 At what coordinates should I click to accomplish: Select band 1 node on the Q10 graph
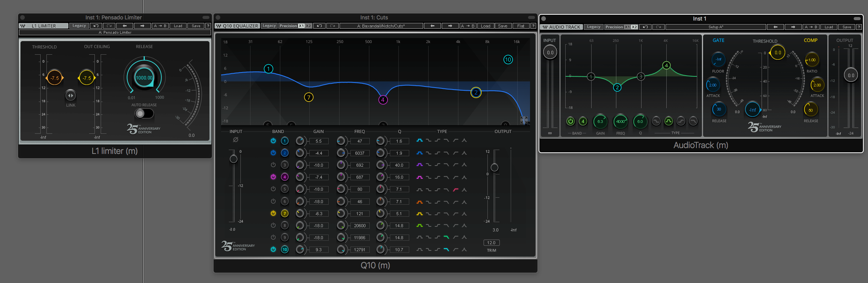(268, 69)
